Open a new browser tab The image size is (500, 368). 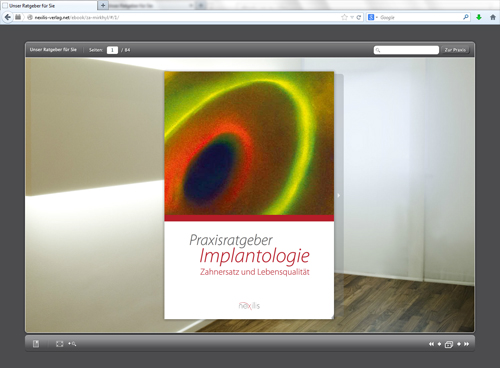(x=103, y=5)
